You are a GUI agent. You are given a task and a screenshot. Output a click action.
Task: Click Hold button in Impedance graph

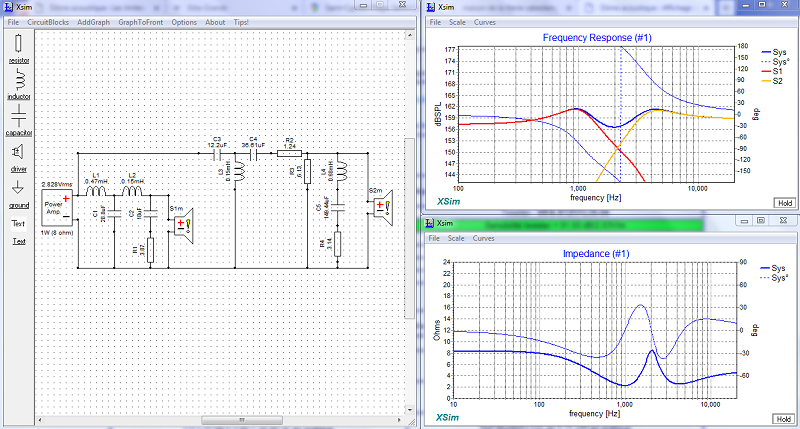click(x=784, y=419)
